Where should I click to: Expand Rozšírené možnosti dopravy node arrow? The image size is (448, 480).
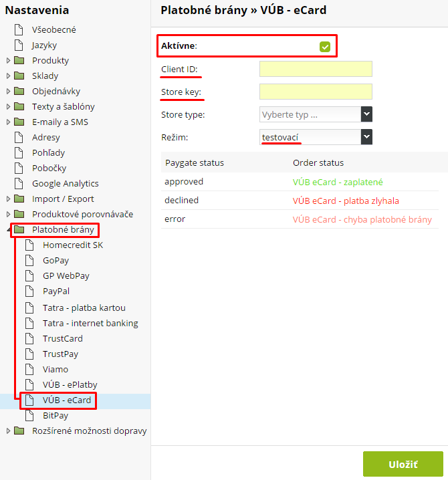click(8, 431)
